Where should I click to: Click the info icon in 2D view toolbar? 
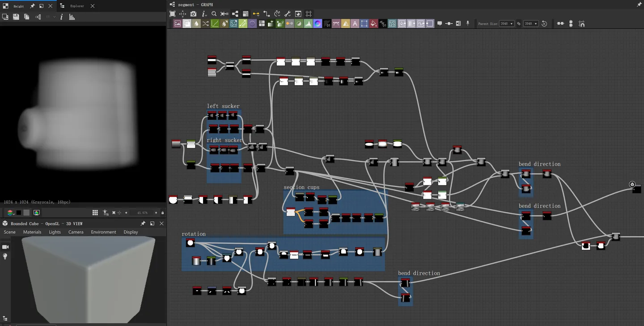[62, 17]
